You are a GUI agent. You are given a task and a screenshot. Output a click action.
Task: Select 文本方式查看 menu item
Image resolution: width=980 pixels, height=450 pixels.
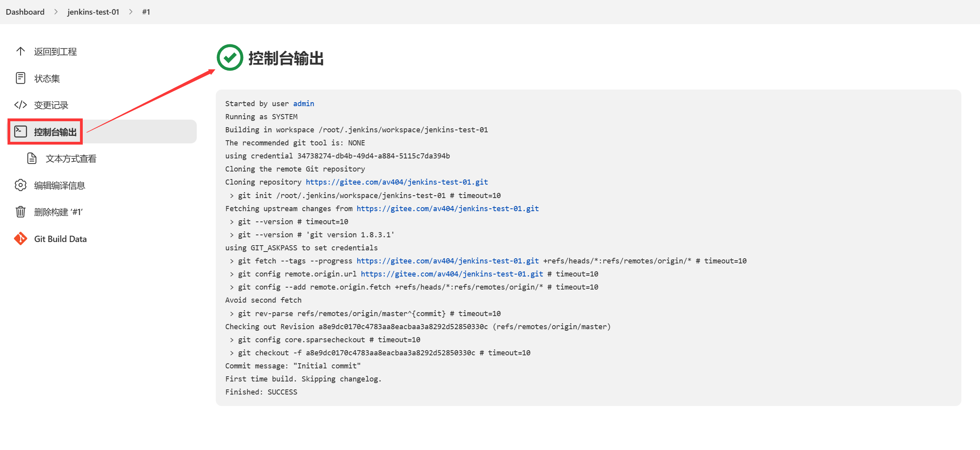click(x=71, y=159)
